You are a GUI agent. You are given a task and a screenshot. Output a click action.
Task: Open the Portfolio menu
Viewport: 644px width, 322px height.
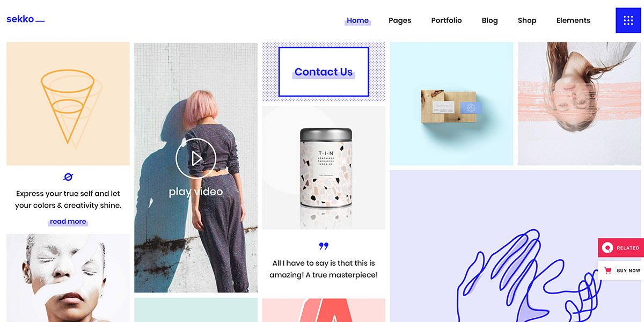pos(447,20)
